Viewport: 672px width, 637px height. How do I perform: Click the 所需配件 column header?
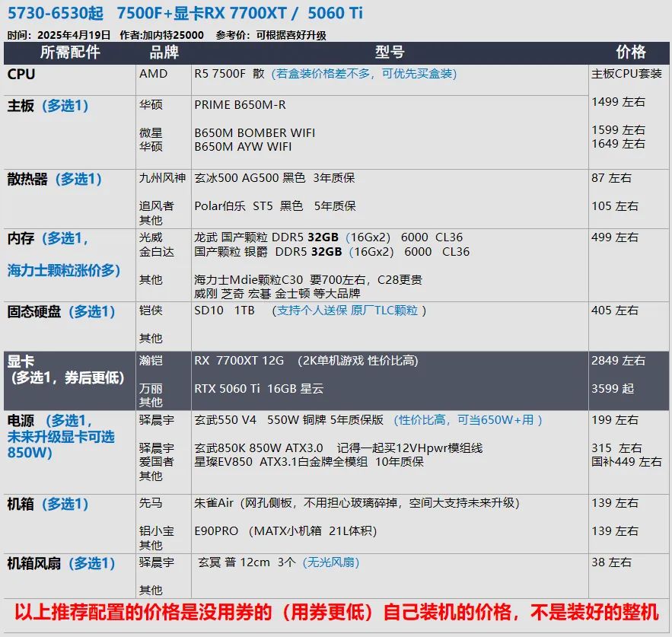tap(70, 53)
